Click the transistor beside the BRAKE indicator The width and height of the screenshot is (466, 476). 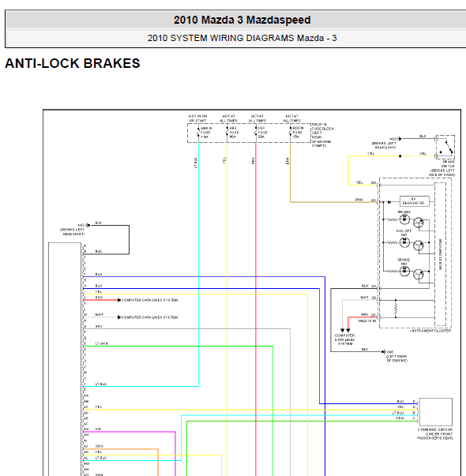(x=419, y=274)
